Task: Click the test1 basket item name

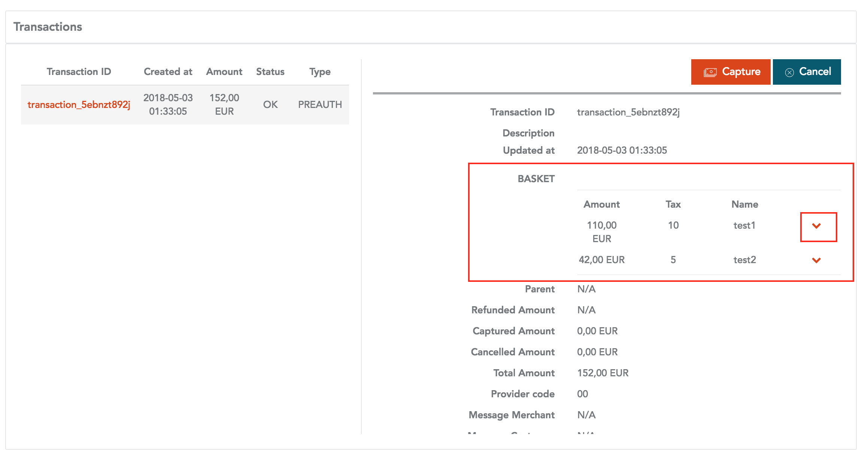Action: (744, 225)
